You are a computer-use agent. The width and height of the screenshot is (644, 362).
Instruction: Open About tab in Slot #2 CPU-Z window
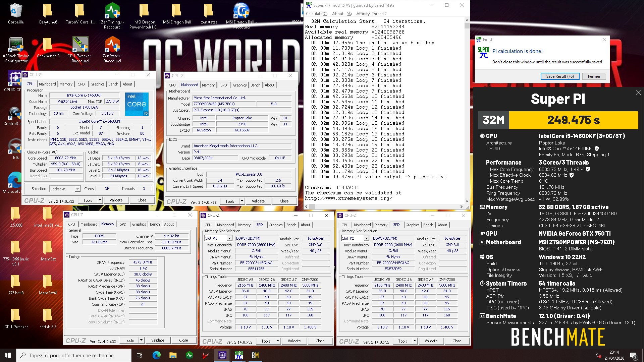(x=442, y=225)
